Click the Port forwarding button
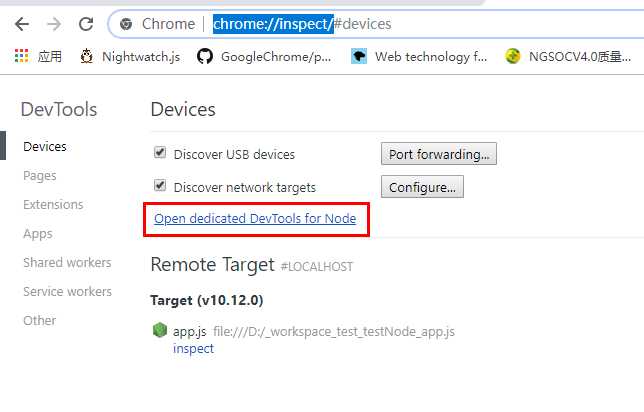The width and height of the screenshot is (644, 412). (438, 154)
